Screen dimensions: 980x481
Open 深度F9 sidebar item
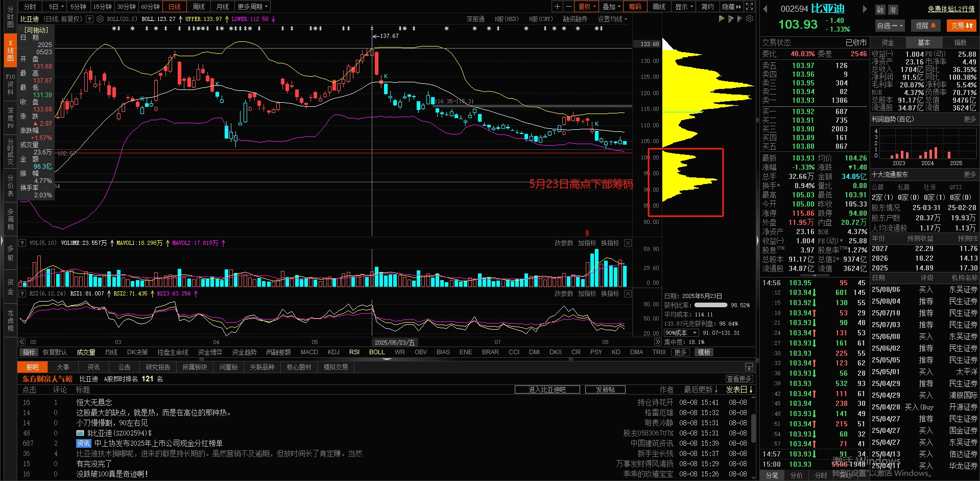(10, 118)
